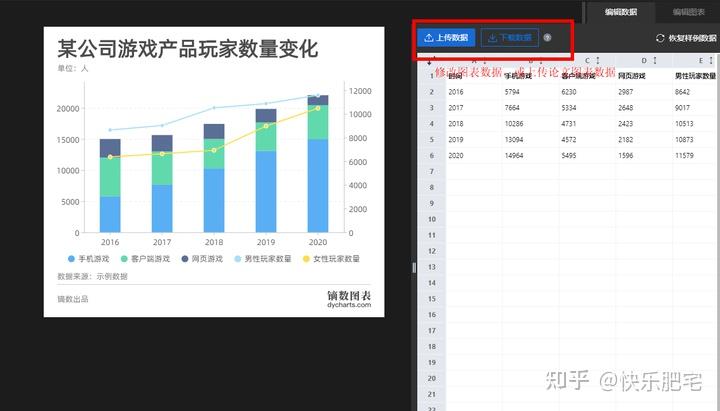Select cell with value 5495
720x411 pixels.
(x=587, y=156)
